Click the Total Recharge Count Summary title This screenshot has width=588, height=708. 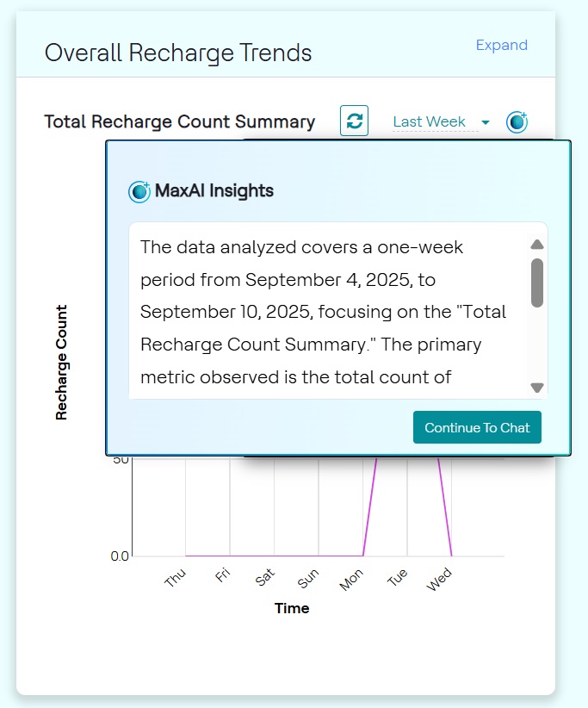[179, 121]
